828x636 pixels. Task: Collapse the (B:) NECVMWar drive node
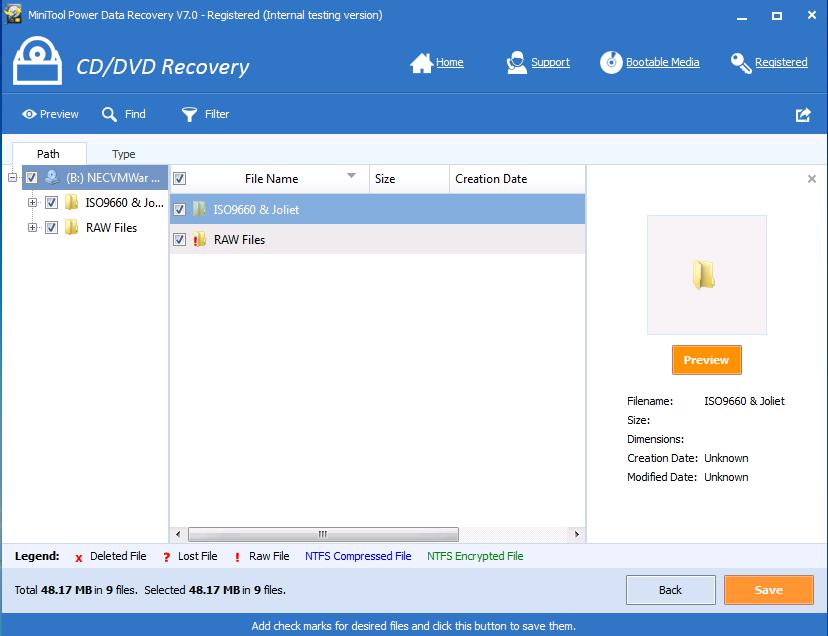click(x=12, y=177)
